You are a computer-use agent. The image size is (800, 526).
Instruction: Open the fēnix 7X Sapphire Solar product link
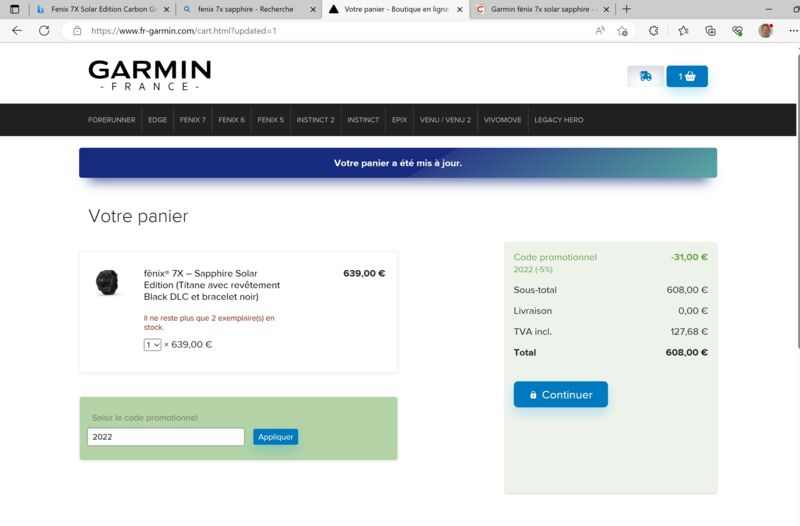pyautogui.click(x=212, y=285)
